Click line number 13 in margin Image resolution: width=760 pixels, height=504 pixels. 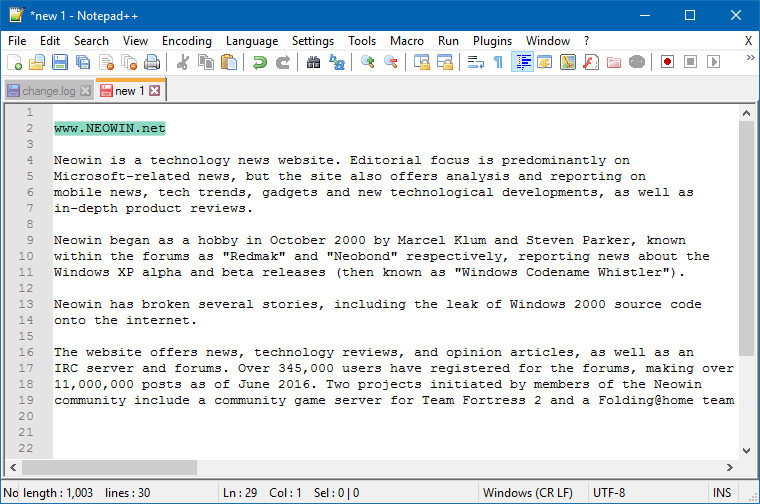(26, 304)
